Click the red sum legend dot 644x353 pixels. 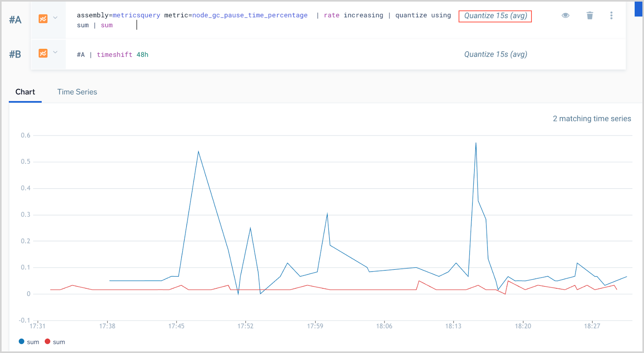(48, 341)
